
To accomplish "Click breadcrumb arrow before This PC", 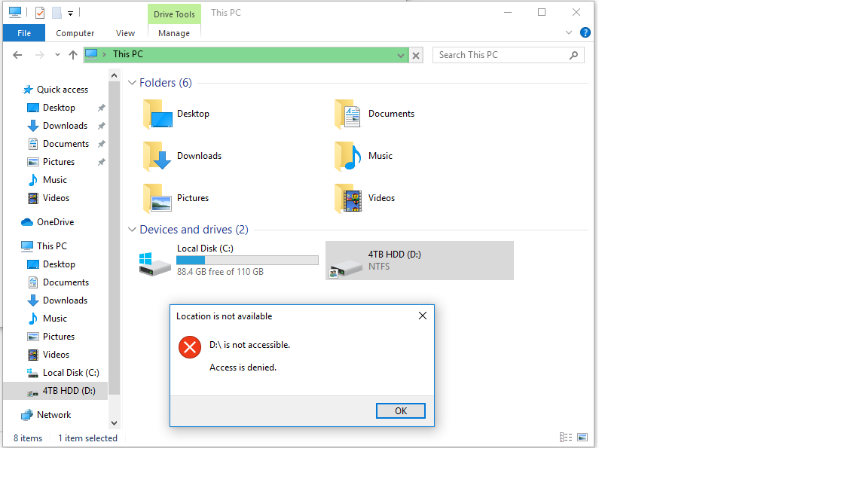I will click(x=104, y=54).
